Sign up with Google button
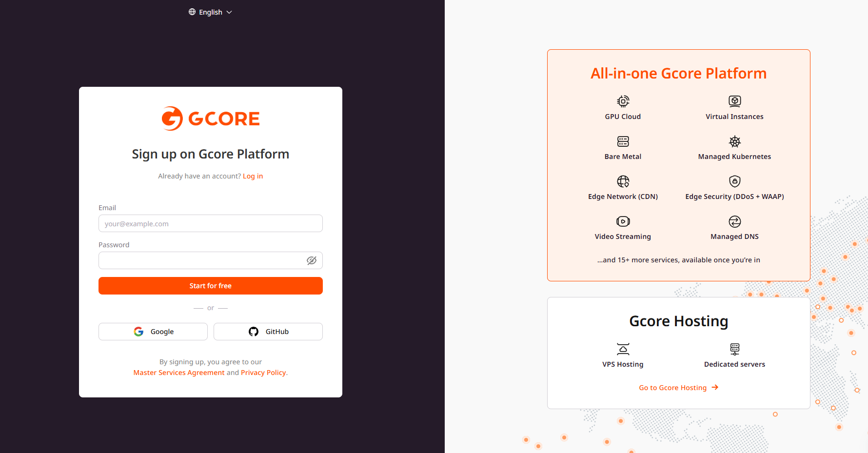This screenshot has width=868, height=453. (153, 332)
